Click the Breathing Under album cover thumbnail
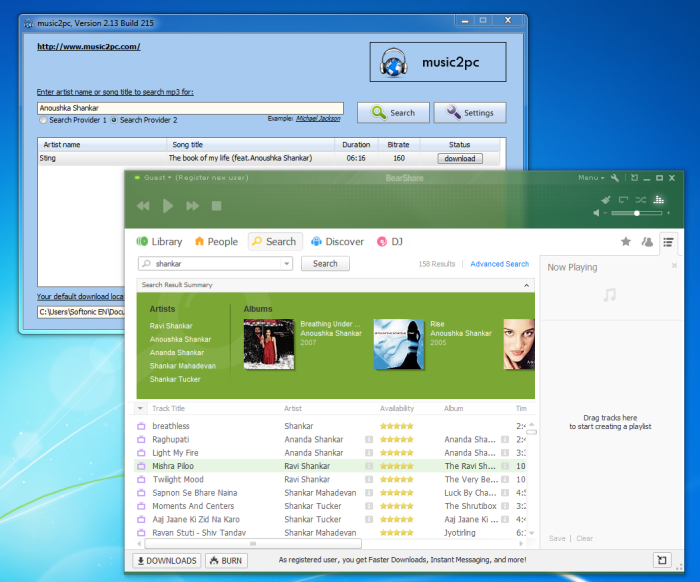700x582 pixels. click(268, 343)
